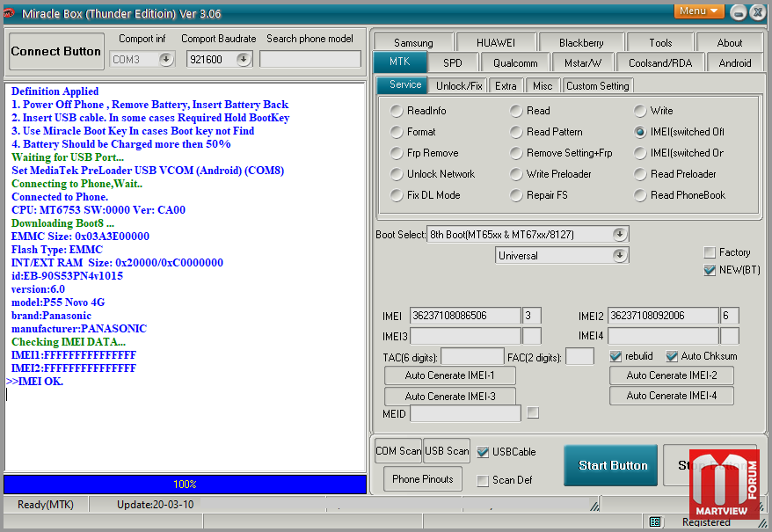This screenshot has height=532, width=772.
Task: Click the IMEI4 input field
Action: (663, 337)
